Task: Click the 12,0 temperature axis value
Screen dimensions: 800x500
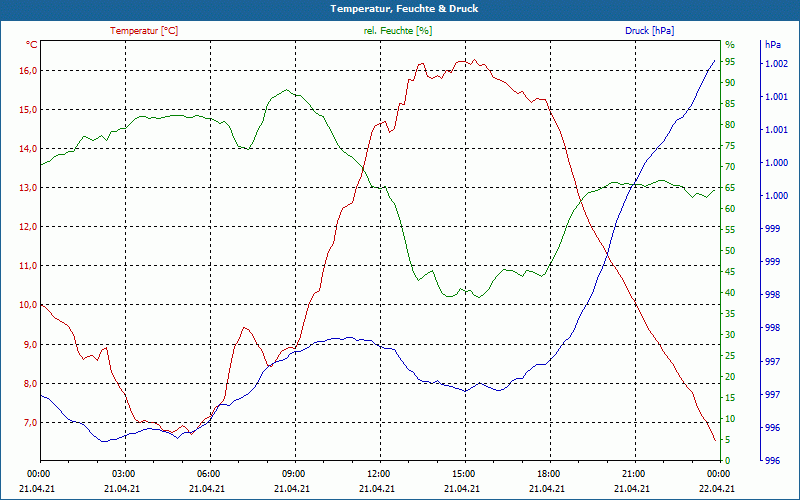Action: click(29, 227)
